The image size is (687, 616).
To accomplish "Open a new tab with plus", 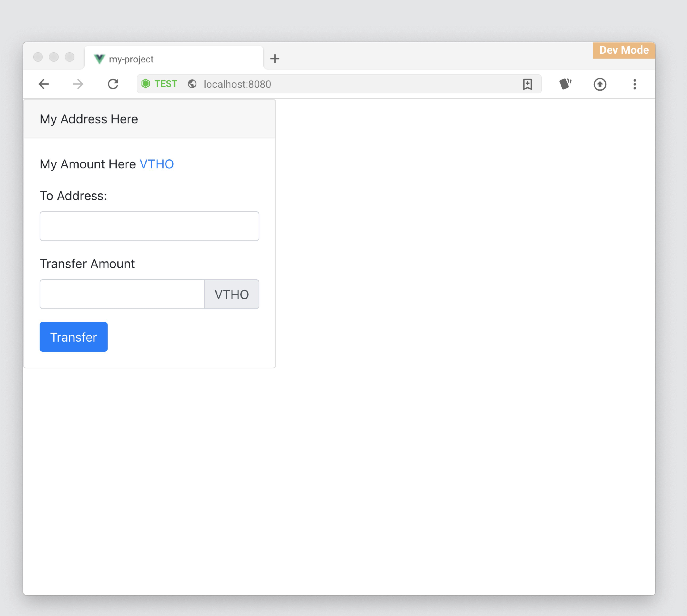I will pos(275,59).
